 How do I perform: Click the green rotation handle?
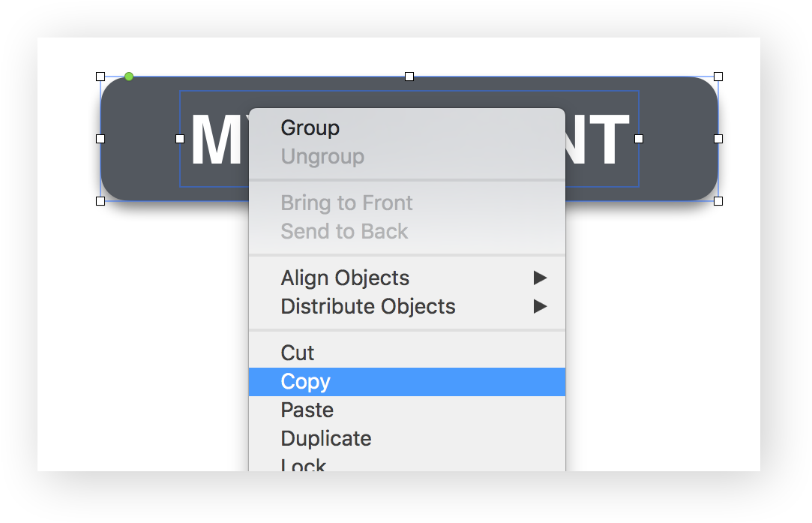tap(129, 77)
